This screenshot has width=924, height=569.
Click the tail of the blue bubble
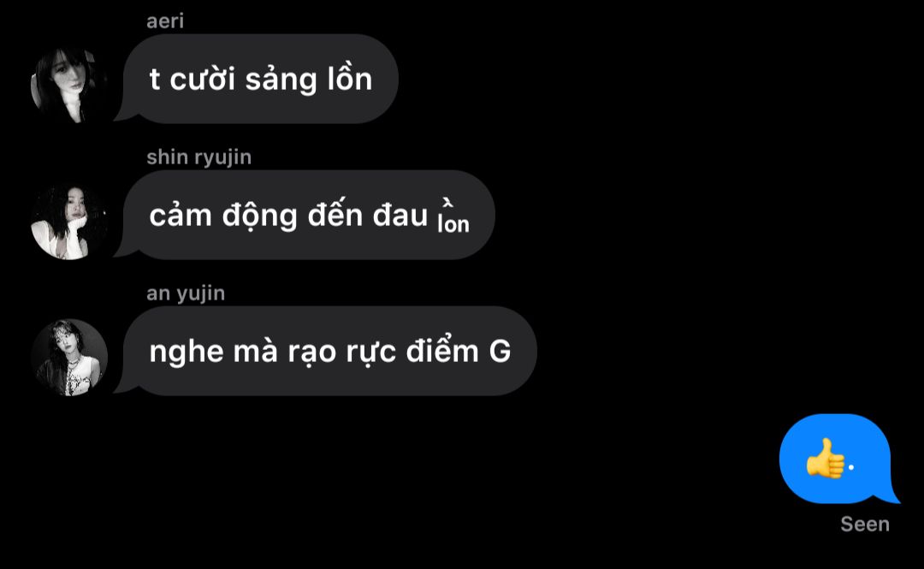[x=889, y=495]
